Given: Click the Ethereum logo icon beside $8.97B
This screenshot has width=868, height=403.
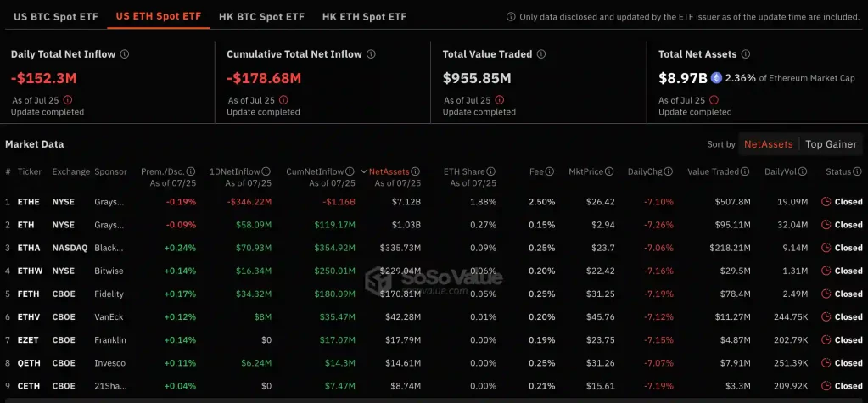Looking at the screenshot, I should (716, 78).
